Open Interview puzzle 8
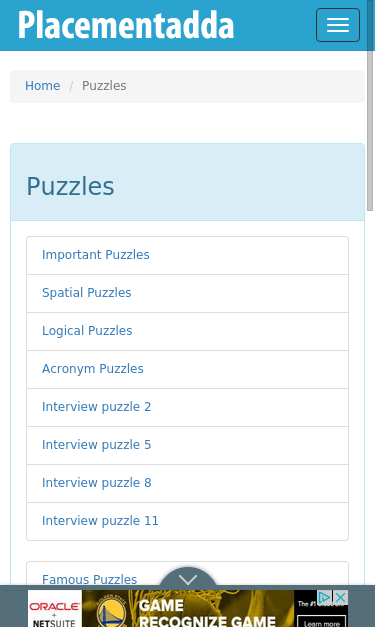Screen dimensions: 375x627 click(188, 483)
